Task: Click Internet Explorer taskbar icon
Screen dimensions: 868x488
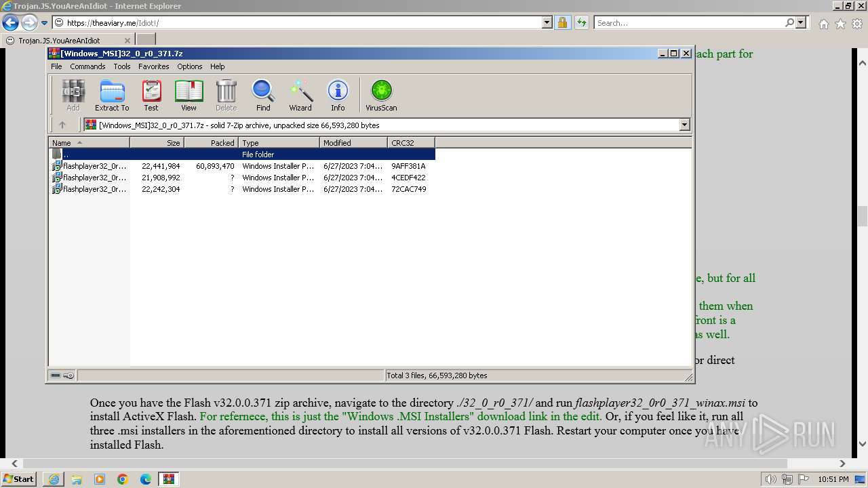Action: pos(54,479)
